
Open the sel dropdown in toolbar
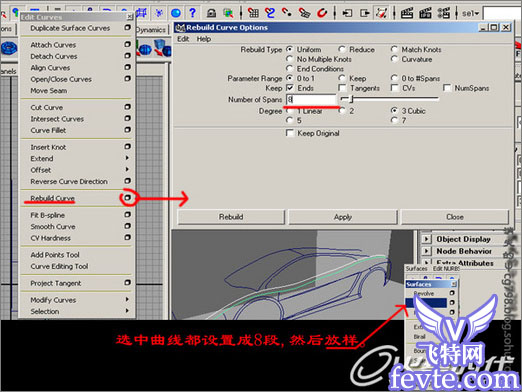pos(470,13)
